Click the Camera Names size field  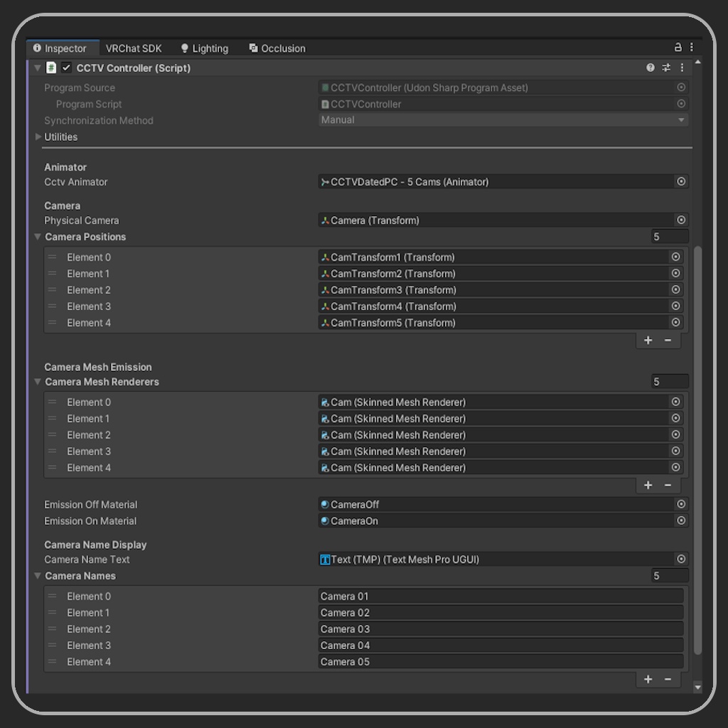coord(670,576)
